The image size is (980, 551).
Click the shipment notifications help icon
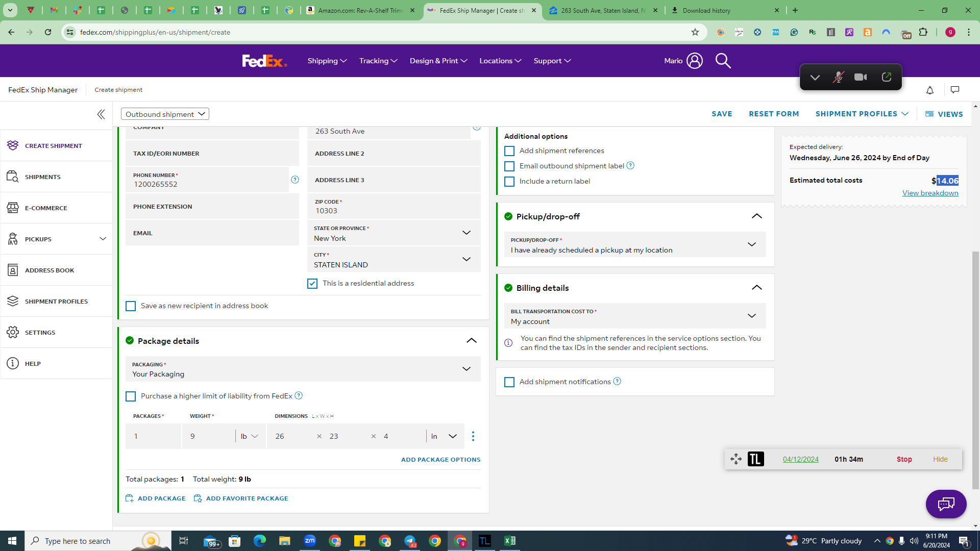617,381
